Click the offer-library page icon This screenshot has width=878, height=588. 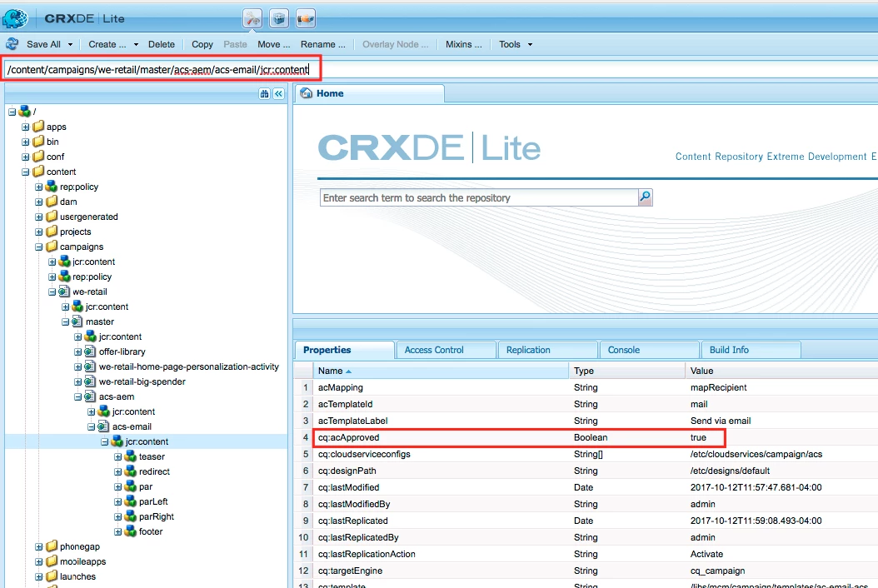(90, 351)
